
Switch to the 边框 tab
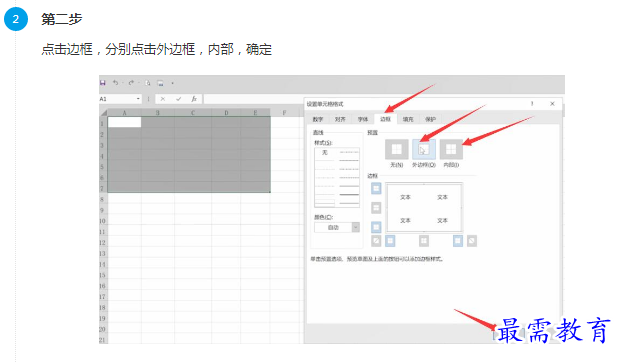pyautogui.click(x=385, y=119)
